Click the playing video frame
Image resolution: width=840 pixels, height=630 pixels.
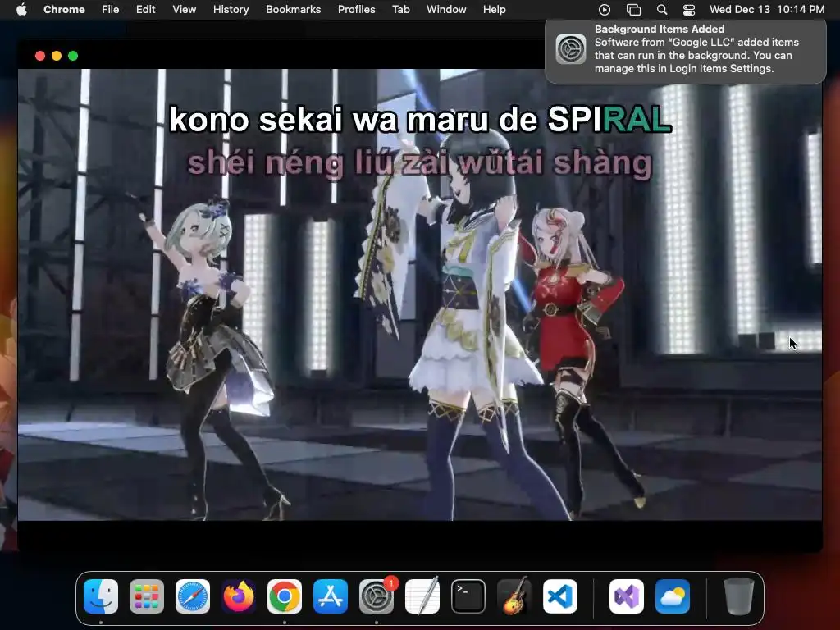pos(420,294)
